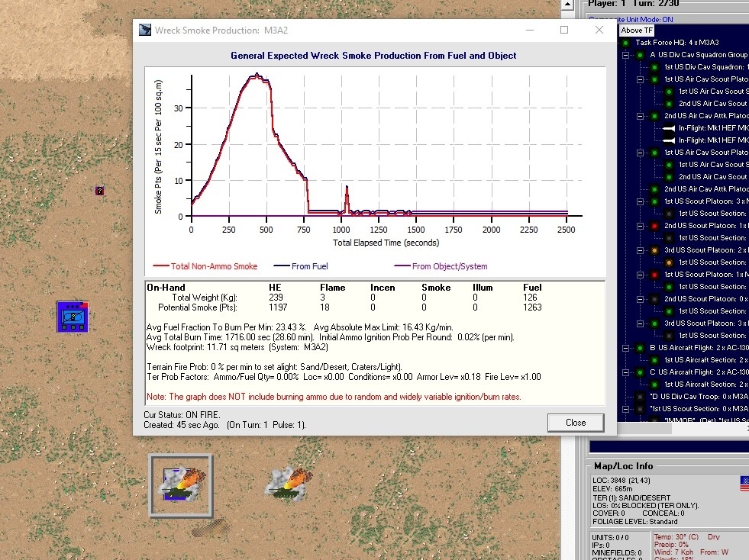Collapse the orange 3rd US Scout Platoon node
The width and height of the screenshot is (749, 560).
point(640,250)
